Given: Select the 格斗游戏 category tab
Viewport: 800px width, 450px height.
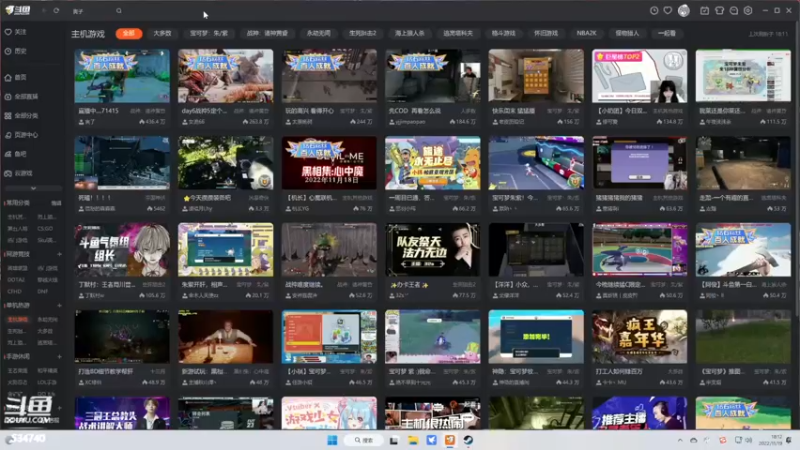Looking at the screenshot, I should [x=503, y=33].
